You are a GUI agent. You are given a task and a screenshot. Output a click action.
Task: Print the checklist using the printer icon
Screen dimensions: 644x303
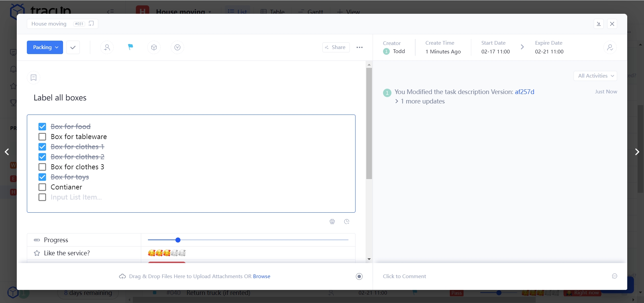332,222
